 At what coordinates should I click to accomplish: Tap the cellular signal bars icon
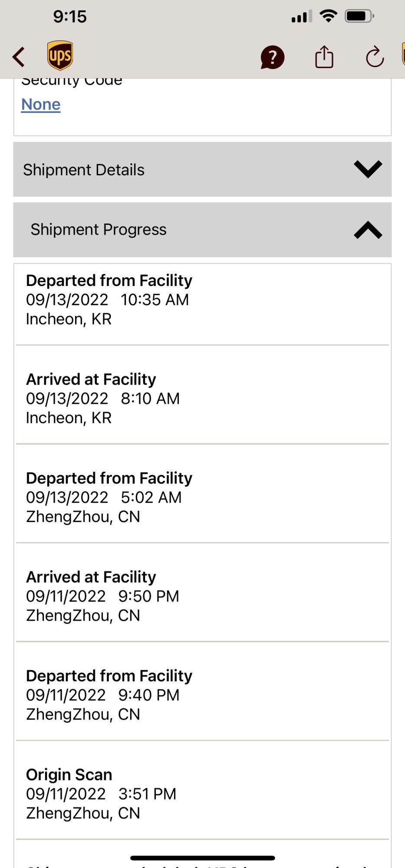coord(302,17)
